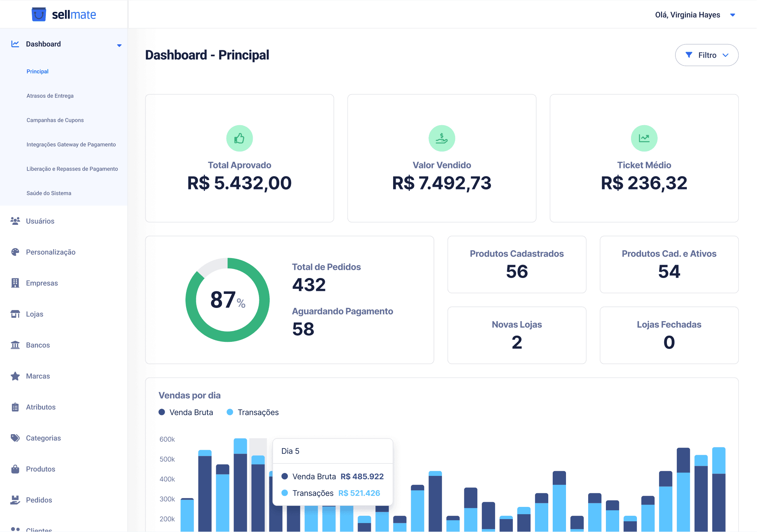Click the sellmate shopping bag logo
Image resolution: width=757 pixels, height=532 pixels.
(x=39, y=15)
